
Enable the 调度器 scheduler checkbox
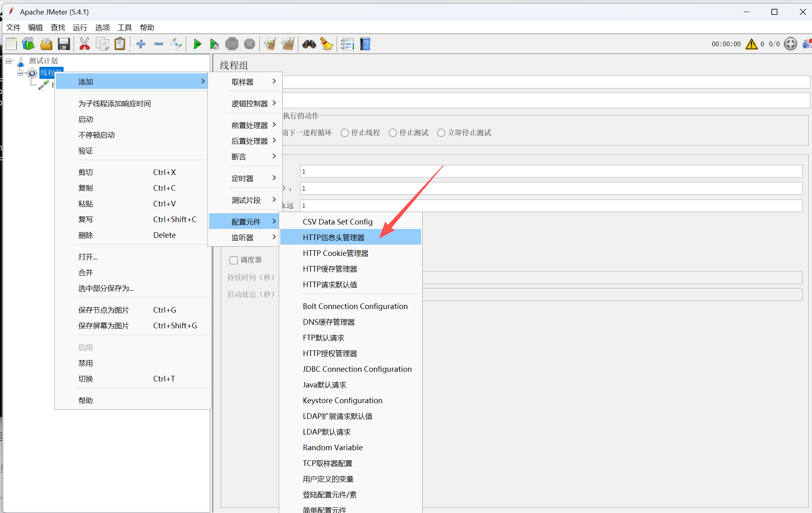pos(234,260)
